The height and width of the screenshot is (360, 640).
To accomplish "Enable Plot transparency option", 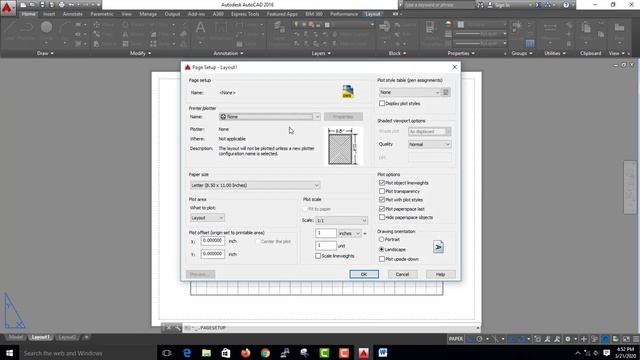I will coord(382,191).
